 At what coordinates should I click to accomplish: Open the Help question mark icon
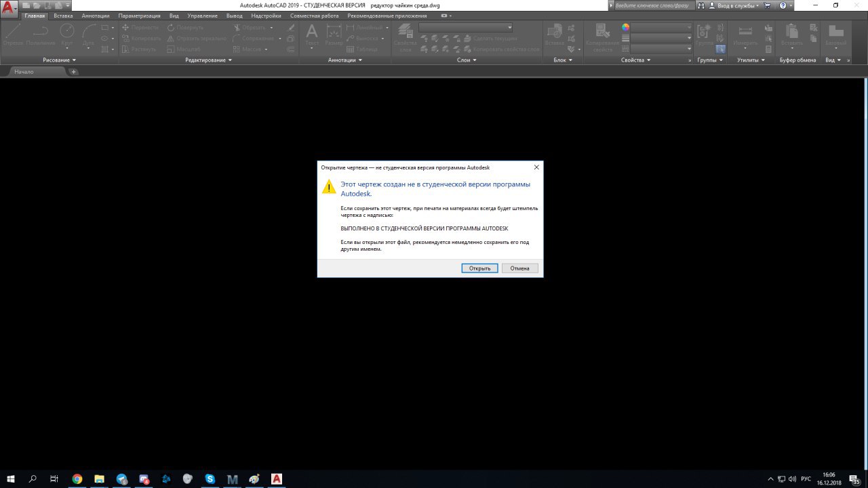[783, 5]
